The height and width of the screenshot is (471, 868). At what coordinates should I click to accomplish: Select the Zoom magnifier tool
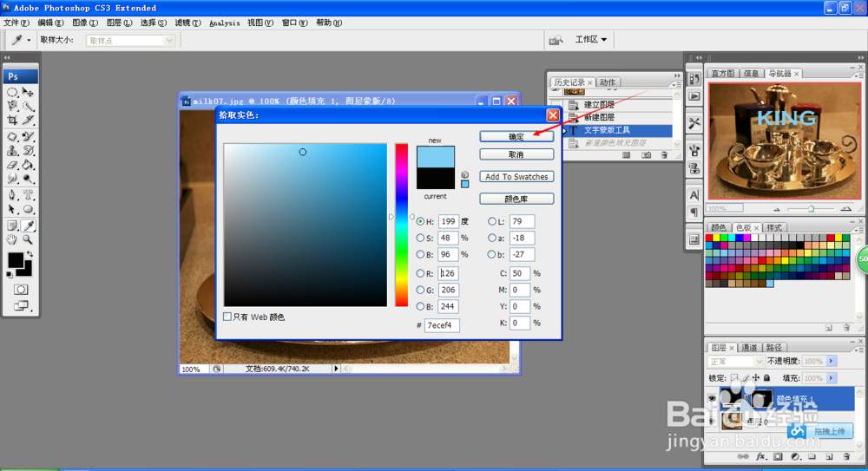pyautogui.click(x=28, y=239)
